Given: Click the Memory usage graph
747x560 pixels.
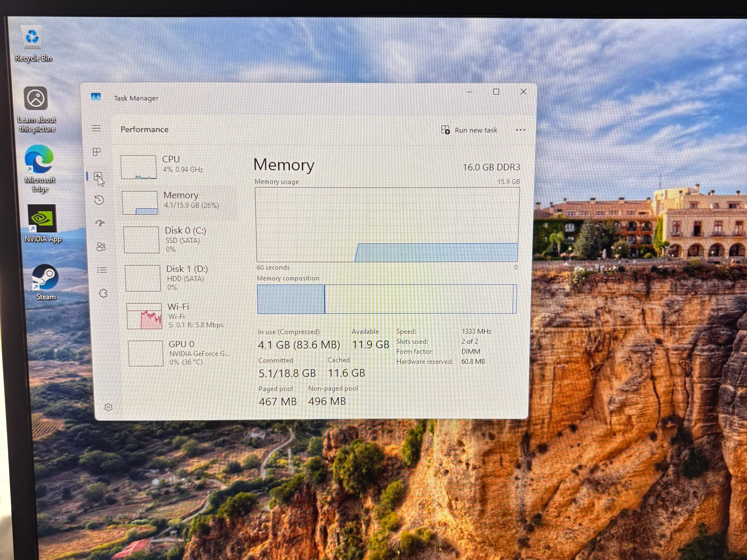Looking at the screenshot, I should coord(387,225).
